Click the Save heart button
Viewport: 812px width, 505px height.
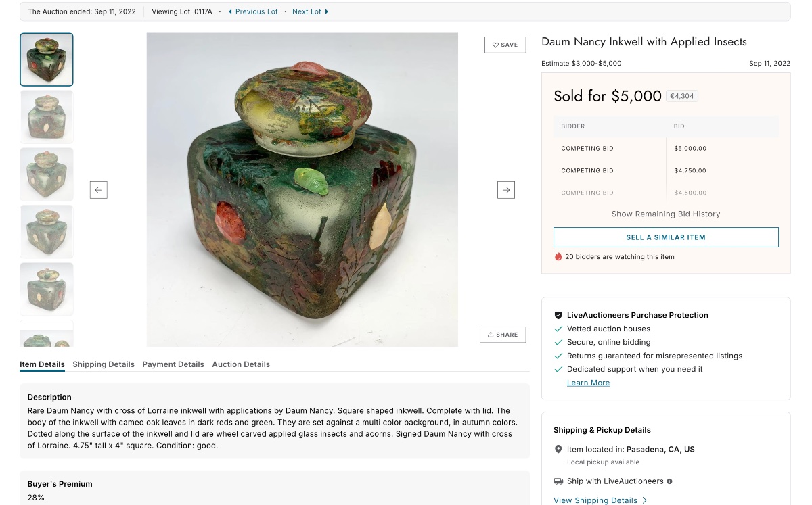pos(505,45)
